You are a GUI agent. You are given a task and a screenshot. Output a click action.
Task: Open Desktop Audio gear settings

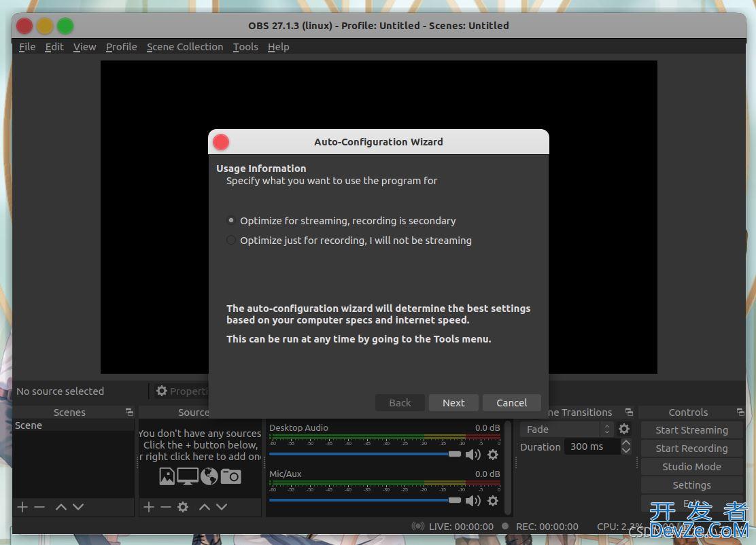tap(493, 455)
